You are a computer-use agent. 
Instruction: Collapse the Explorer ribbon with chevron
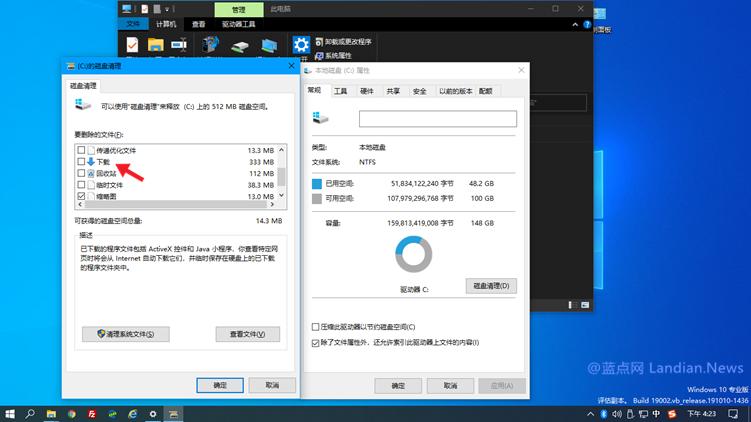(x=575, y=24)
